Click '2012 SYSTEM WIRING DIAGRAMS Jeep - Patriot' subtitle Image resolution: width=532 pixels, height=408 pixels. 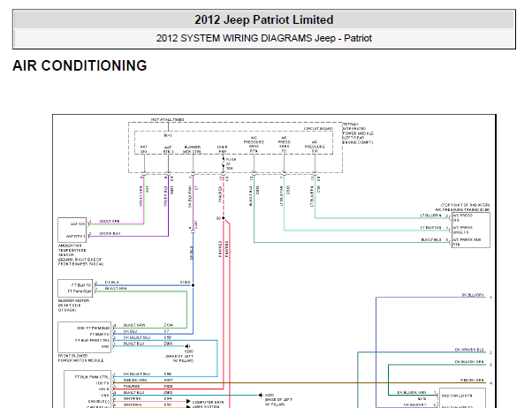pos(263,38)
